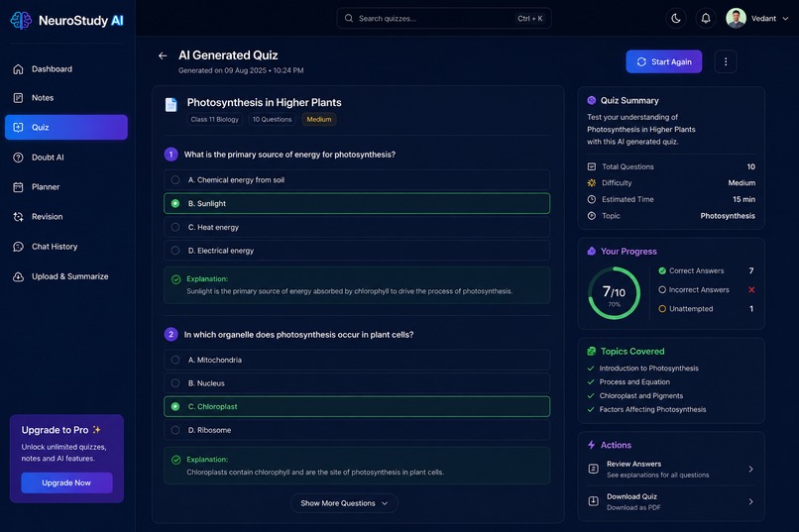Select option A. Mitochondria

coord(357,360)
